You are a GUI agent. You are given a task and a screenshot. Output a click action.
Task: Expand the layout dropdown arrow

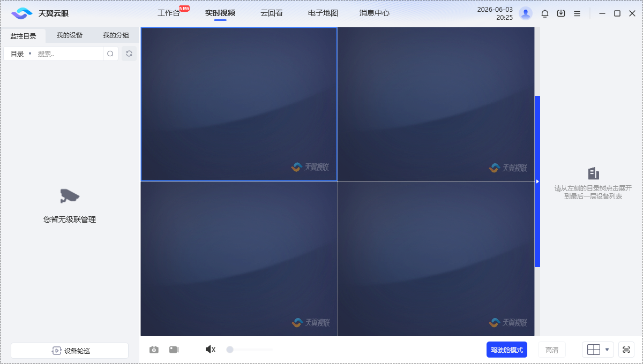[x=607, y=350]
